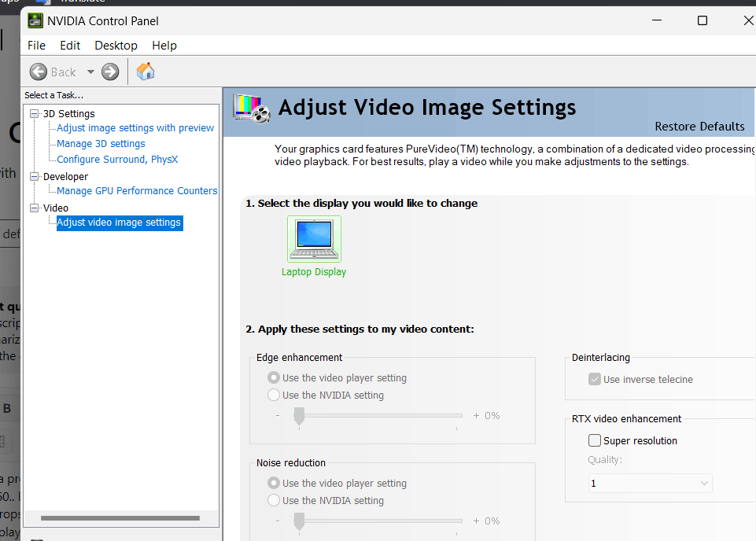Click the Noise reduction slider thumb

299,521
